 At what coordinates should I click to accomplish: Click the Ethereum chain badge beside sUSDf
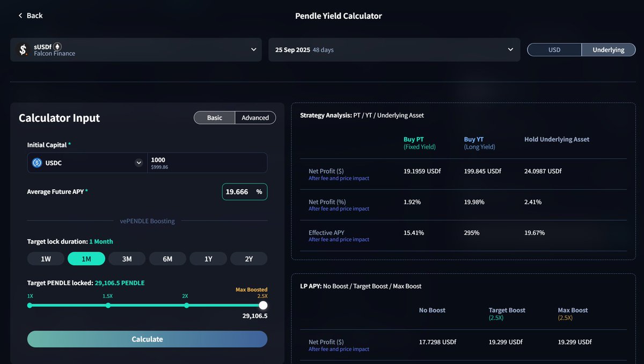click(57, 47)
